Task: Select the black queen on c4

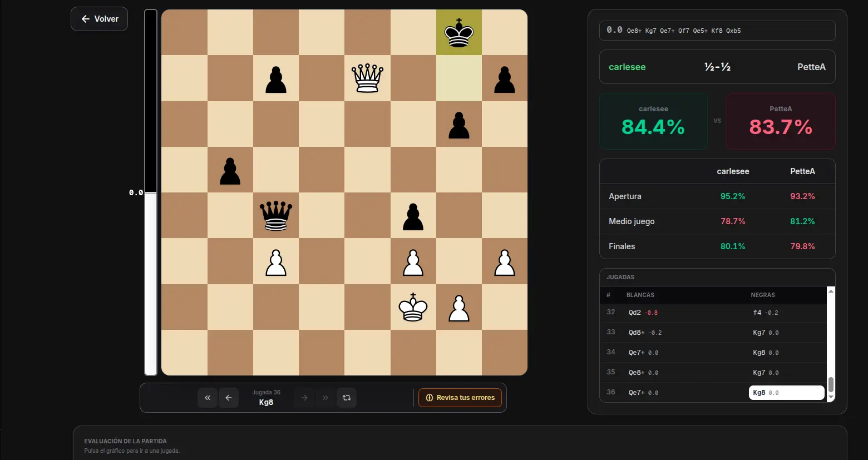Action: (276, 215)
